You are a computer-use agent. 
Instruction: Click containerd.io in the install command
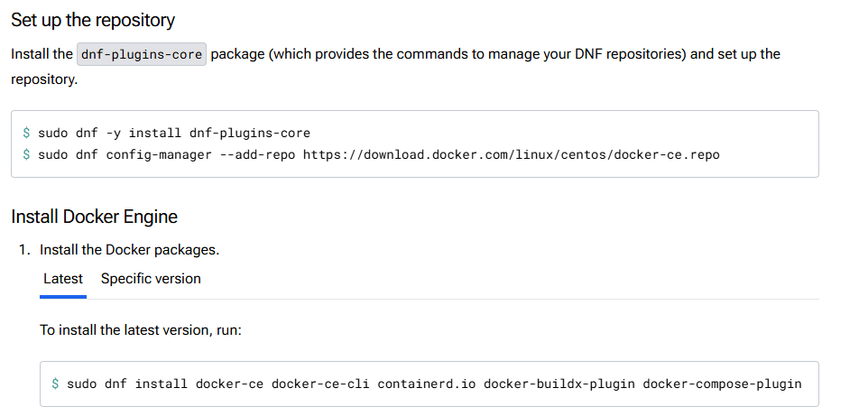(x=427, y=384)
